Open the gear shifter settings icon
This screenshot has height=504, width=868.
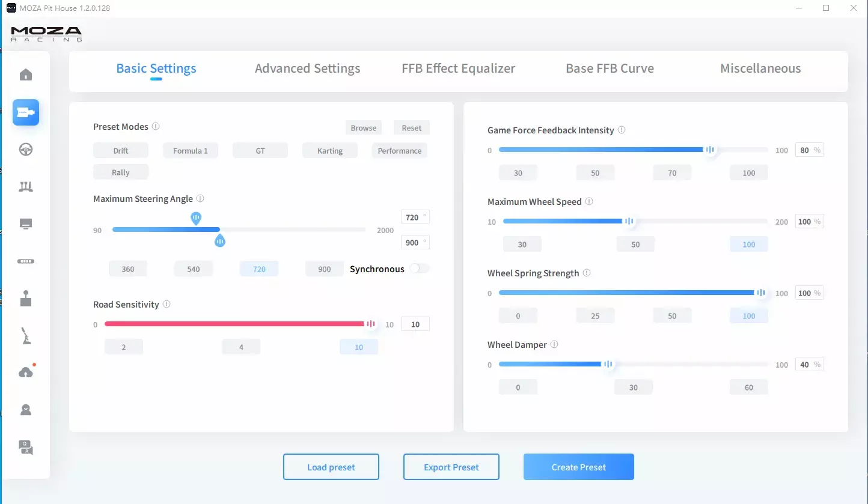(26, 299)
